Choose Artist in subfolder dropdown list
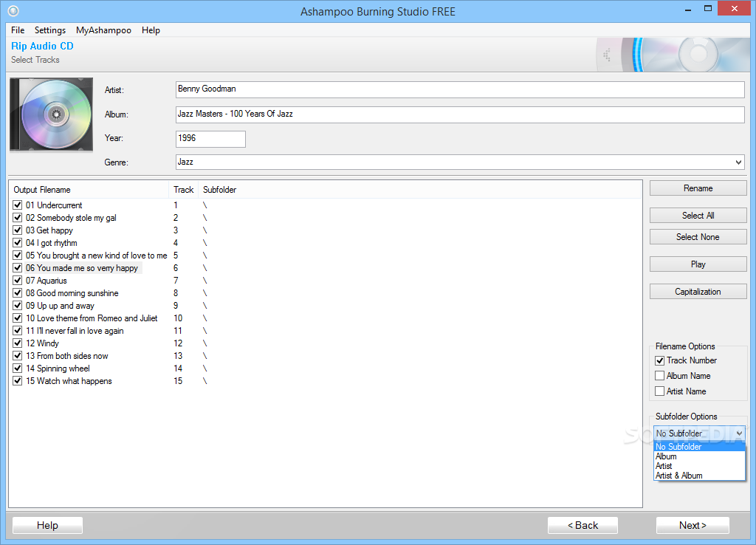The height and width of the screenshot is (545, 756). tap(700, 466)
